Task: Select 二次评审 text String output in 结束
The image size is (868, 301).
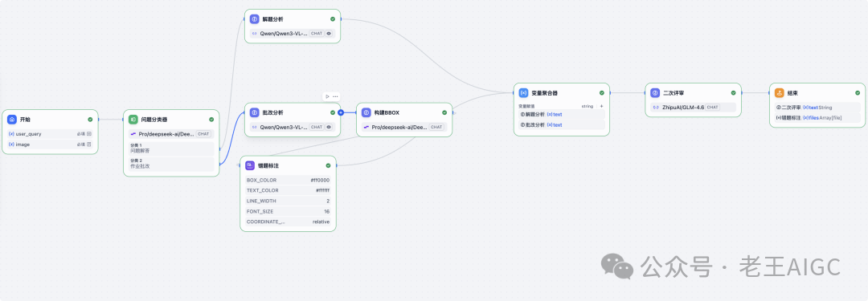Action: 817,108
